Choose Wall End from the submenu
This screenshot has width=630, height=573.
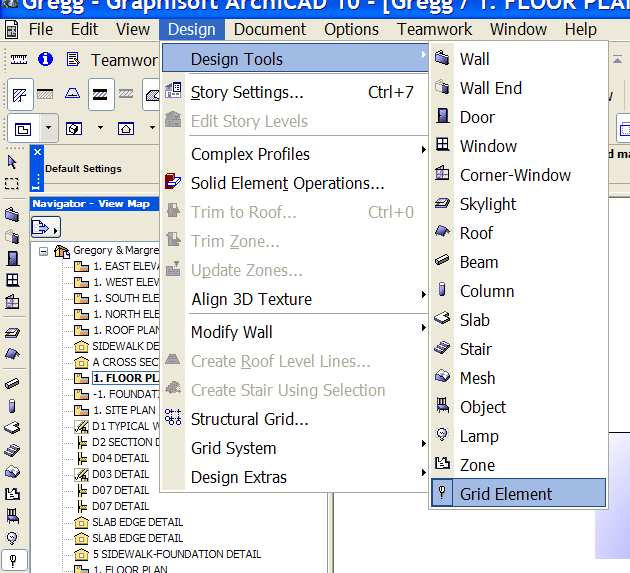click(x=518, y=88)
